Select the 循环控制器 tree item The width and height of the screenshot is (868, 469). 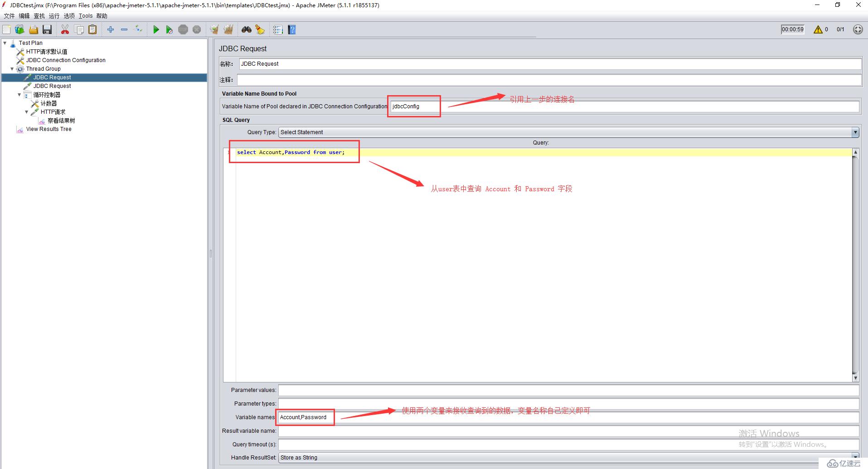coord(47,95)
